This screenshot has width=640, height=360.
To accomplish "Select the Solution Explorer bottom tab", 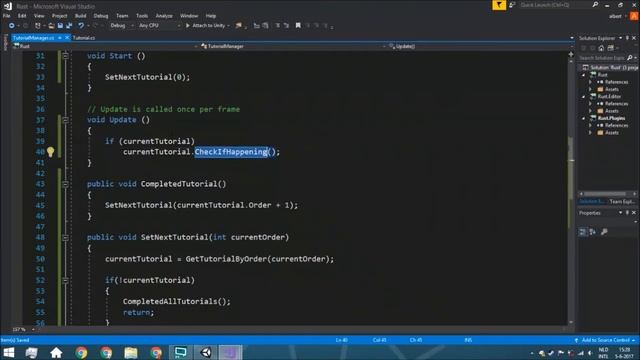I will (591, 202).
